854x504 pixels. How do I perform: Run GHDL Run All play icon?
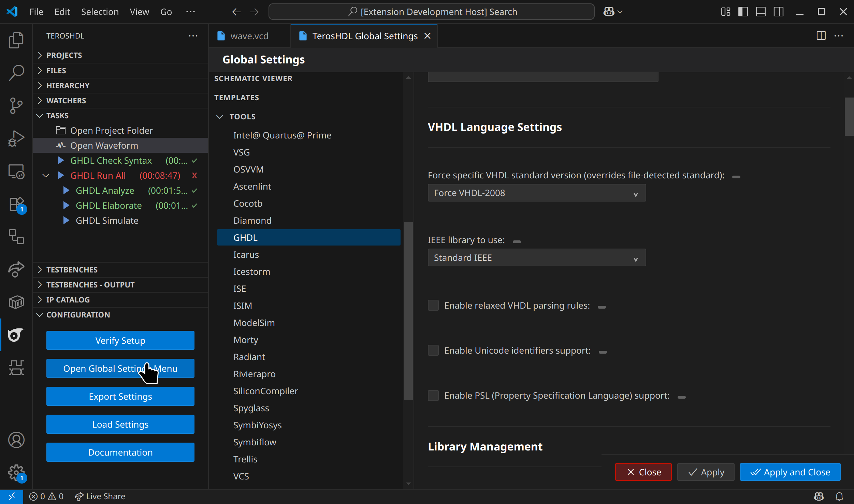click(61, 175)
